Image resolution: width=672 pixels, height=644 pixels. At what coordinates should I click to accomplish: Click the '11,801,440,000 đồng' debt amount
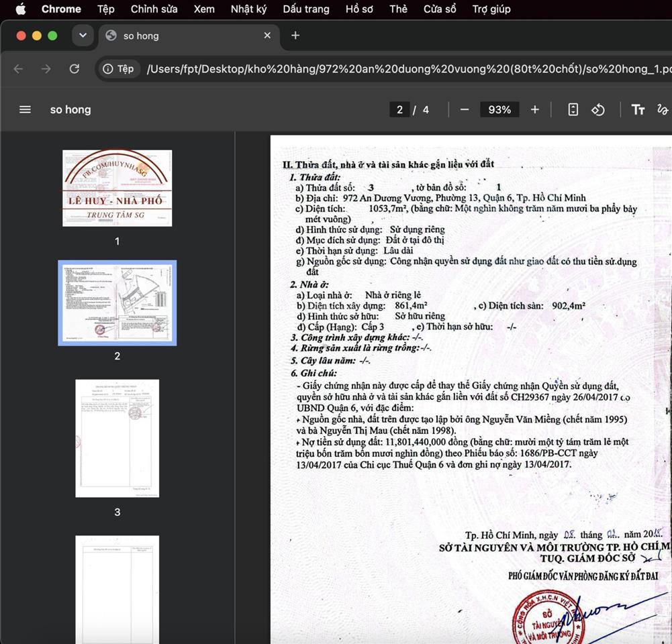click(x=426, y=442)
